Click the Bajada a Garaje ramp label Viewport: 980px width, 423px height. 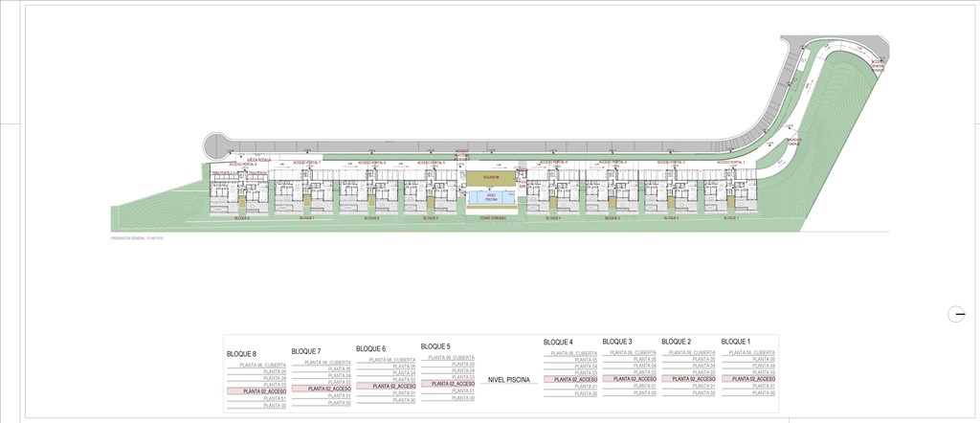tap(793, 142)
